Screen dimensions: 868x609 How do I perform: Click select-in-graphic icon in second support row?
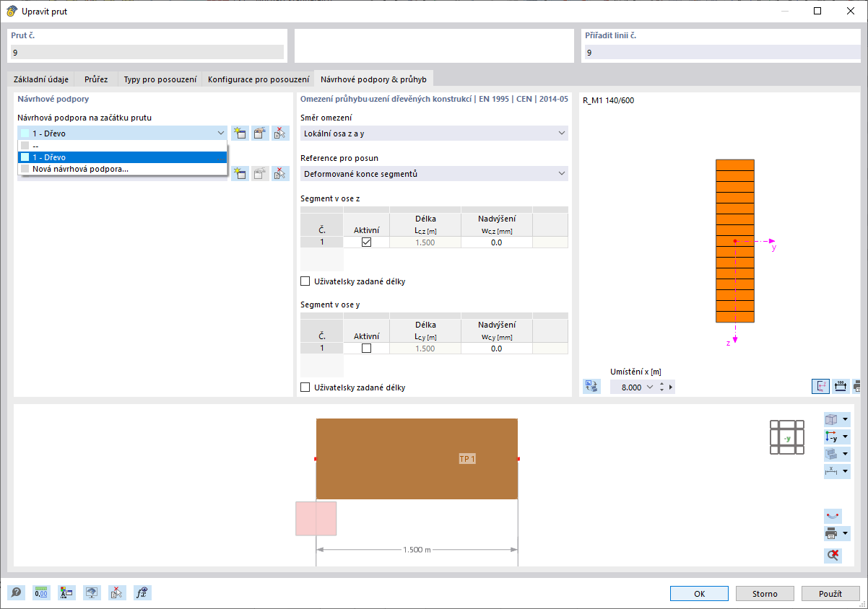(280, 173)
